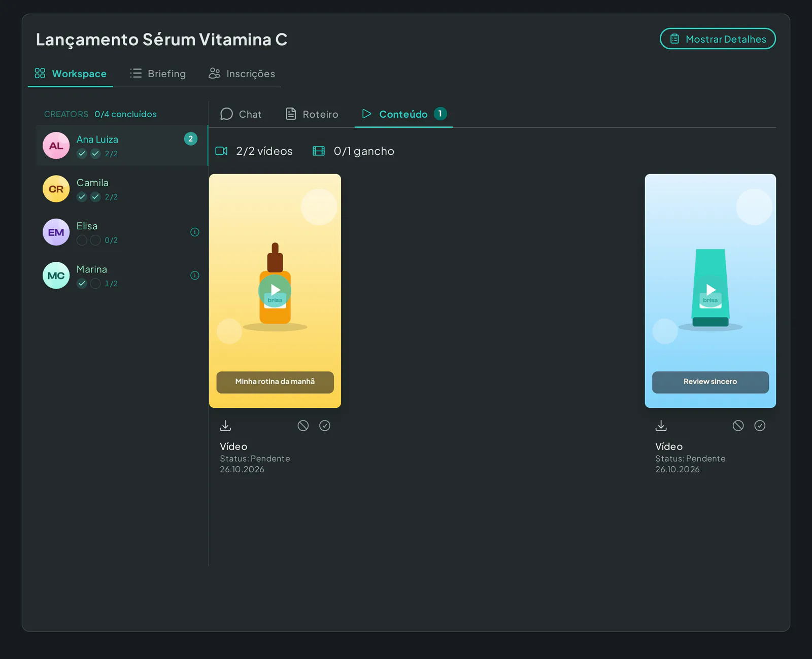Click the '2/2 vídeos' counter text
Screen dimensions: 812x659
pos(264,151)
